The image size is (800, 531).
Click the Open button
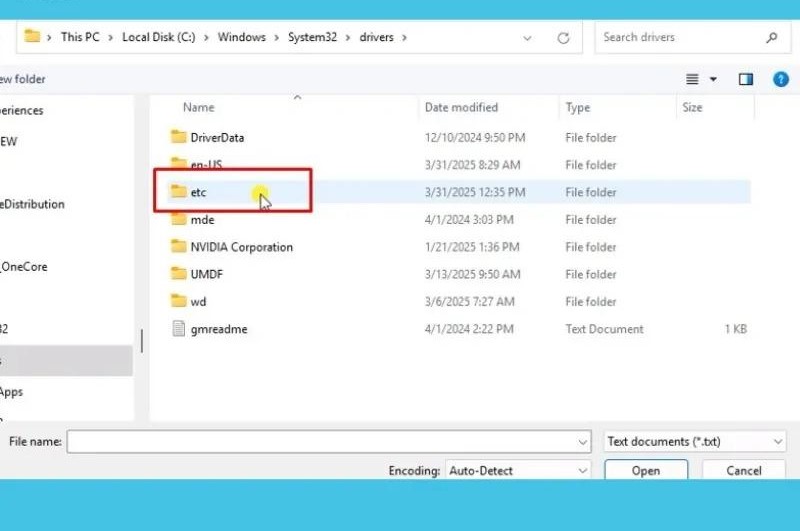(x=646, y=470)
